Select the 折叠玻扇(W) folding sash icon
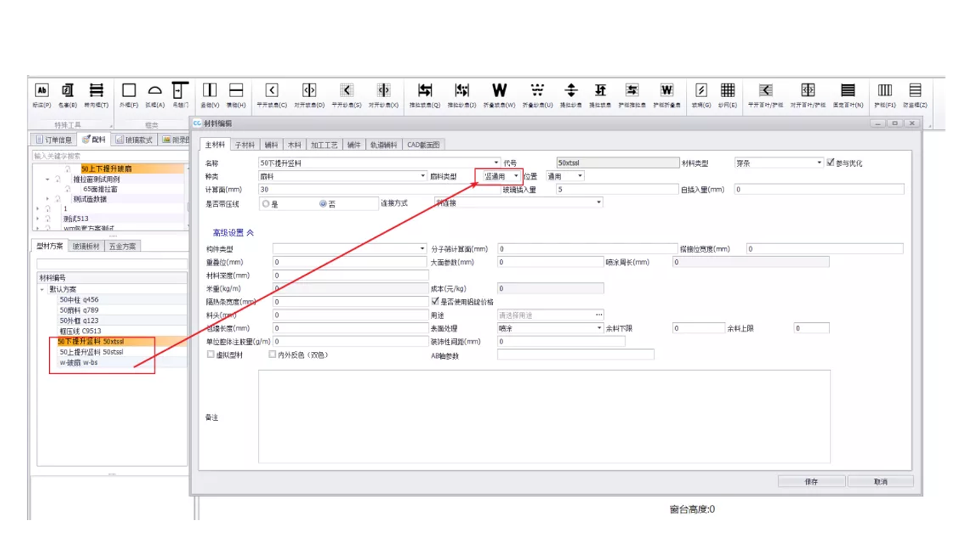The image size is (960, 560). (x=499, y=93)
